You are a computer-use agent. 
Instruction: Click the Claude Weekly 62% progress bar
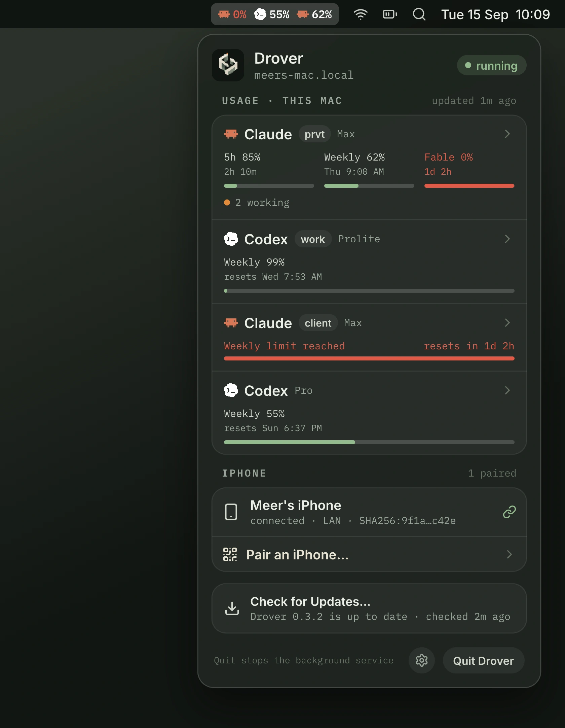[x=369, y=186]
